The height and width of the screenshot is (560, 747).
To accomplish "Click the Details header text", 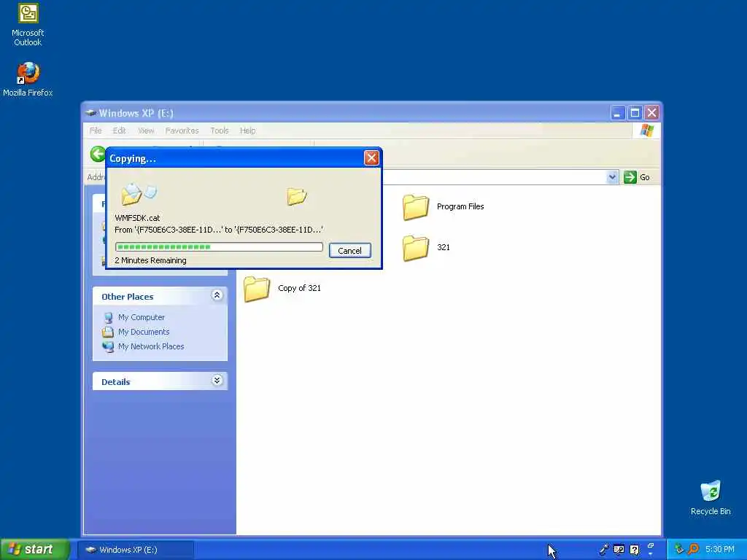I will 116,382.
